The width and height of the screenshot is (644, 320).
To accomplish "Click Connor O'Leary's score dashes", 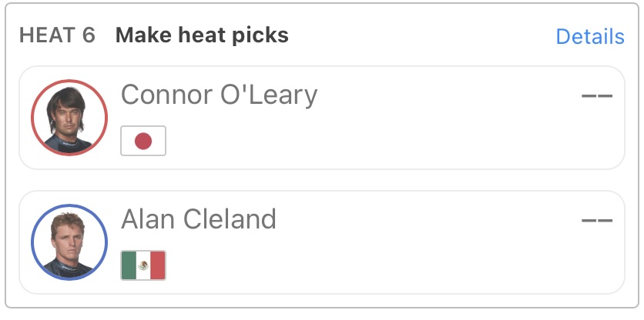I will (597, 96).
